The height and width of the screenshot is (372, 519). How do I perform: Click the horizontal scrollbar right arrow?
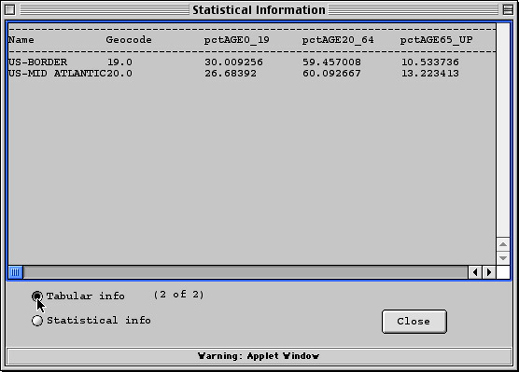click(x=489, y=272)
